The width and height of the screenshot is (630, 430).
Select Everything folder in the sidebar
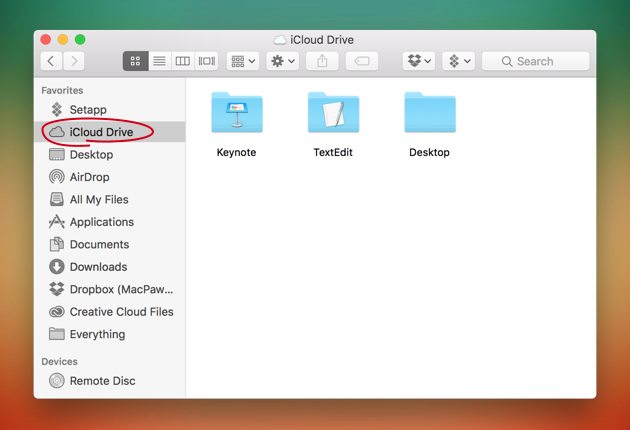coord(109,334)
